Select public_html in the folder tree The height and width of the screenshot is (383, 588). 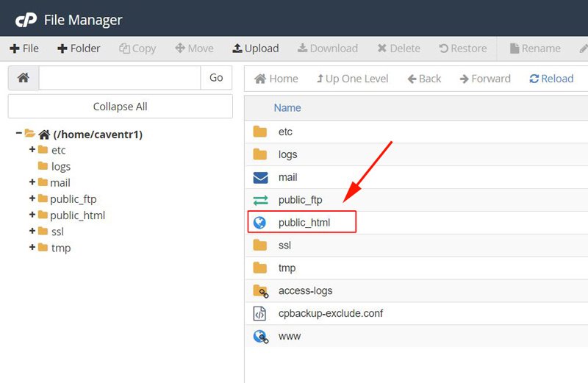coord(78,215)
